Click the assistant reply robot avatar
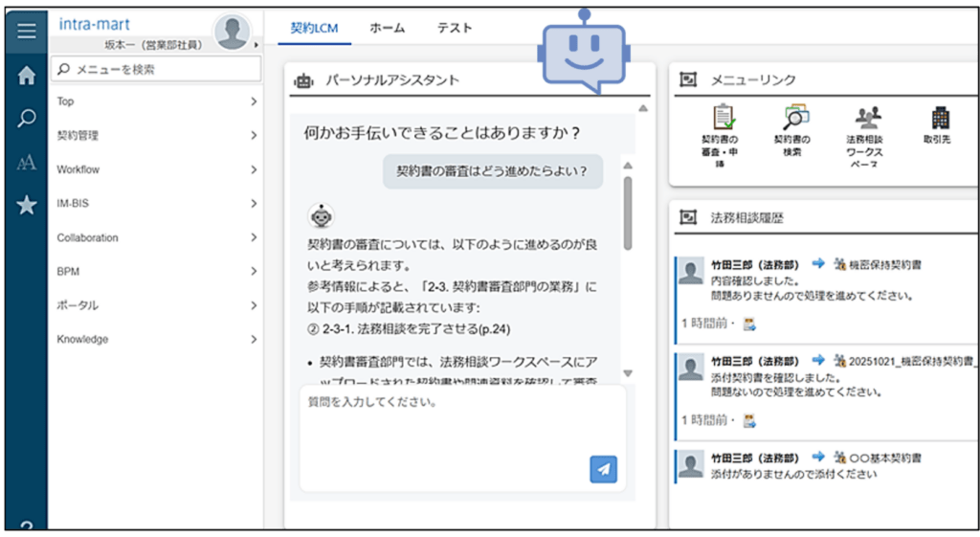Screen dimensions: 980x537 pos(322,216)
